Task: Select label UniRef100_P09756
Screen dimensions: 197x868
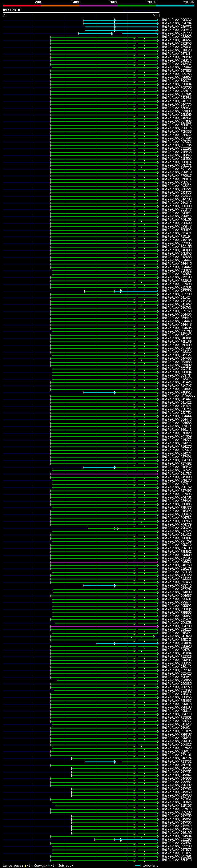Action: point(177,74)
